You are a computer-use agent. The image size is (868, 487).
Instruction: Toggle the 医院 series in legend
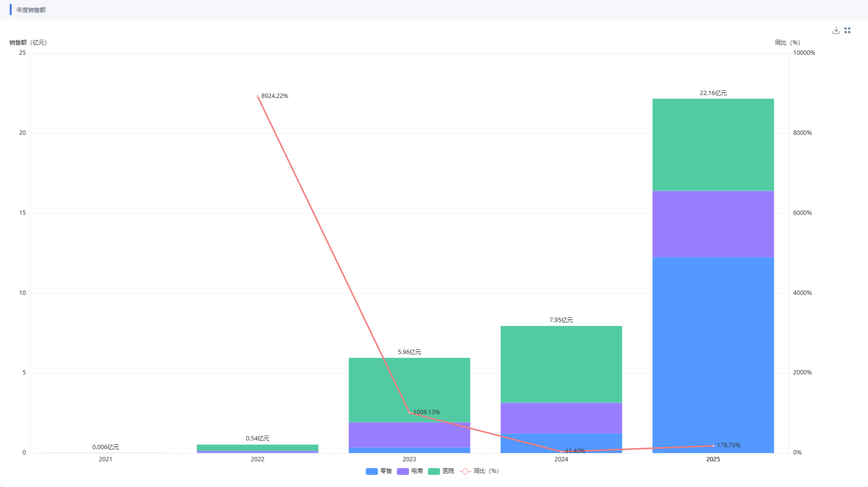point(441,471)
